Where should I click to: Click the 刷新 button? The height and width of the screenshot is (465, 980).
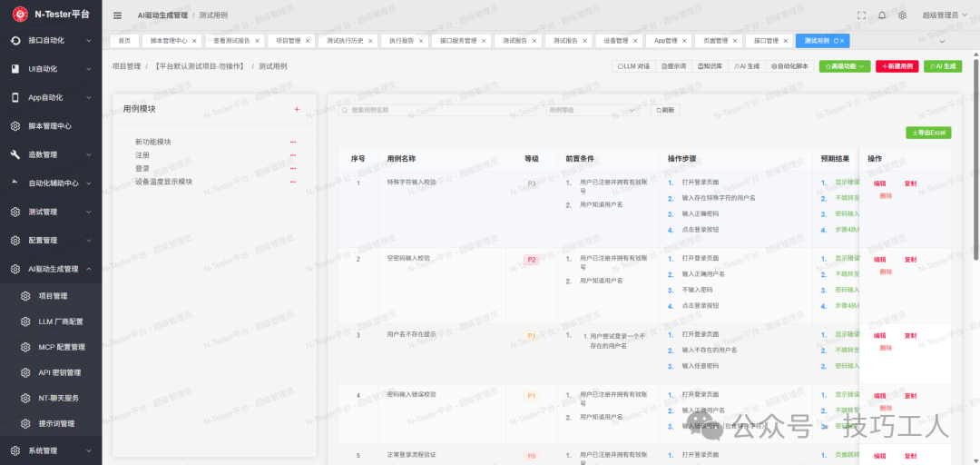point(665,110)
